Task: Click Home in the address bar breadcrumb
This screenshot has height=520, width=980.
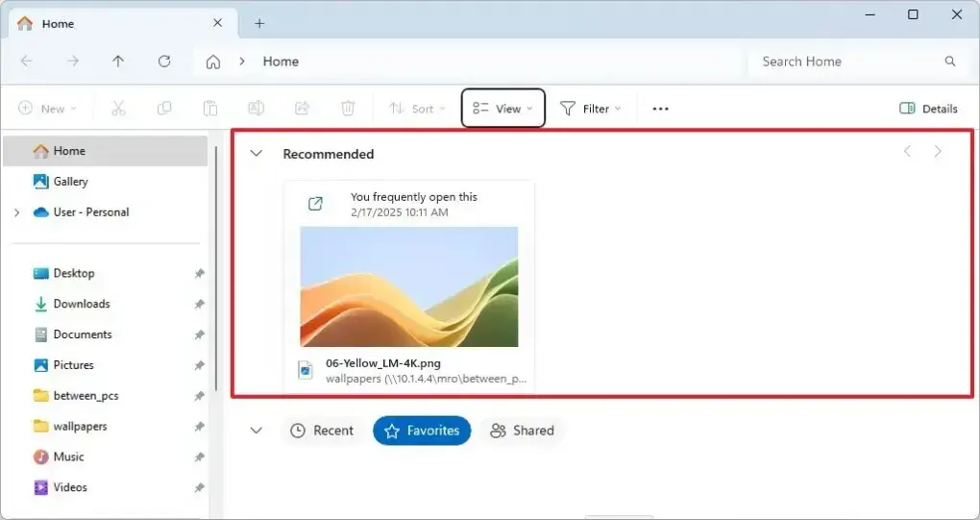Action: [281, 62]
